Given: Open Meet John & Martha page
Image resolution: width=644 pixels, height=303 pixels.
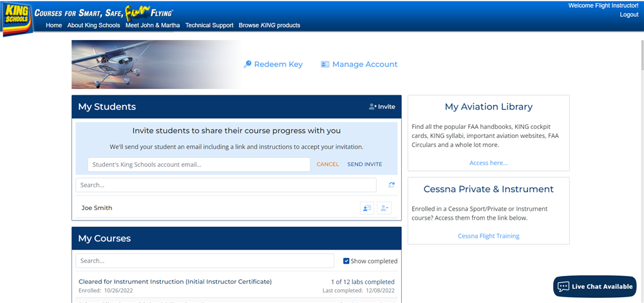Looking at the screenshot, I should click(x=153, y=25).
